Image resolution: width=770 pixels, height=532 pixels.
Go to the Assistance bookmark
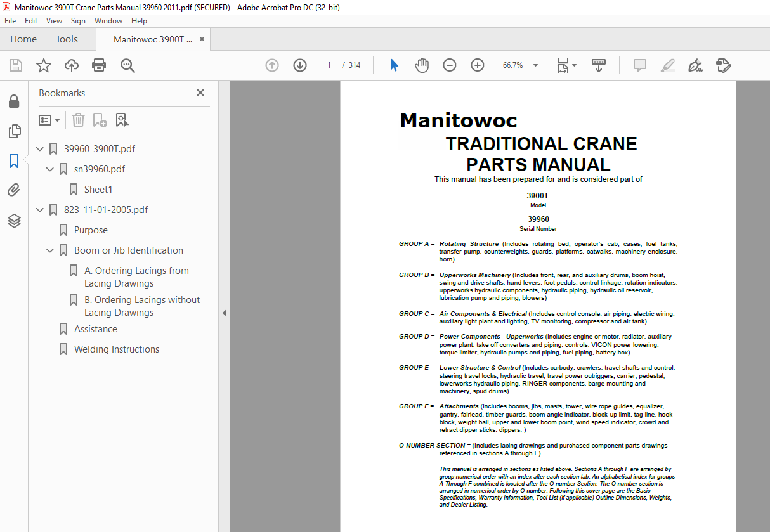click(96, 329)
